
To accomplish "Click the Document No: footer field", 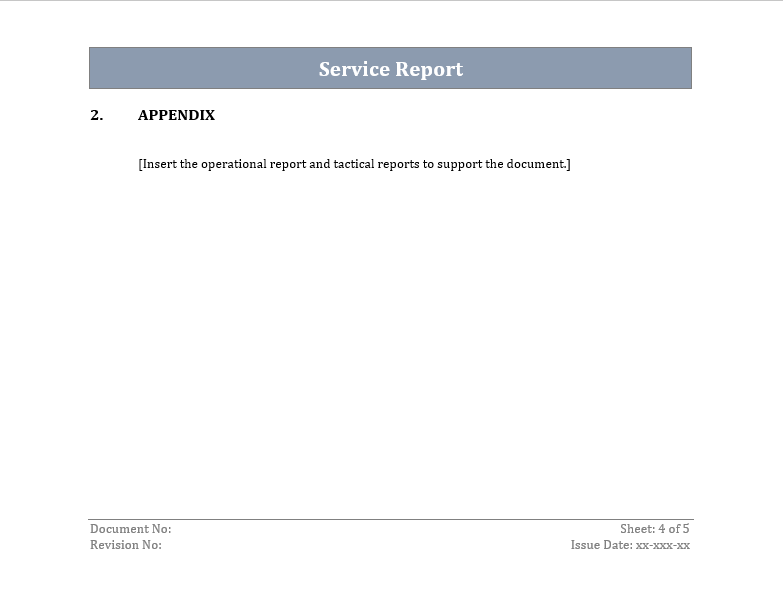I will [130, 529].
